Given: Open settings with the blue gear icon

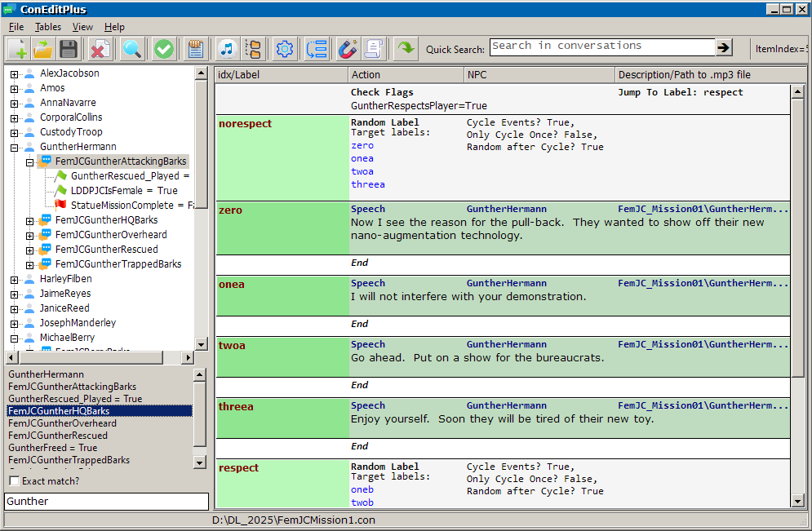Looking at the screenshot, I should (x=285, y=49).
